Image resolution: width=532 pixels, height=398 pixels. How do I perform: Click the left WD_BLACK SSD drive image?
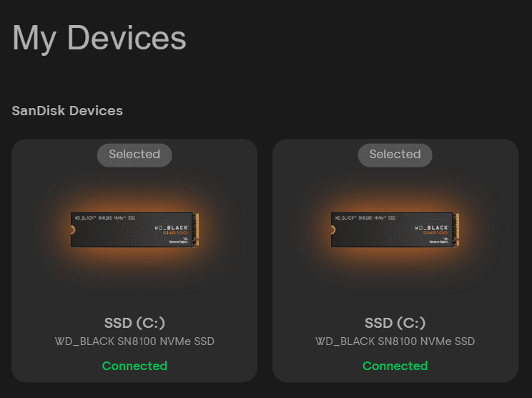[x=134, y=230]
